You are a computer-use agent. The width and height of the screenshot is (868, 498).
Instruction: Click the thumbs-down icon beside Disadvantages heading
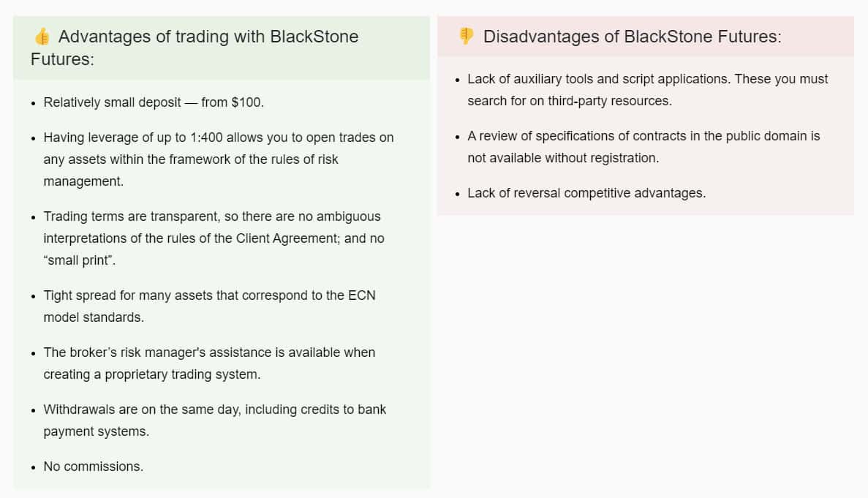pyautogui.click(x=465, y=36)
